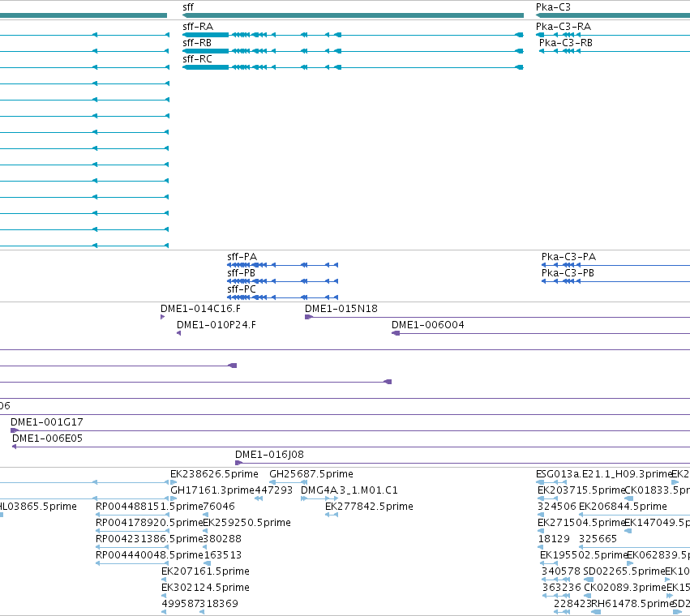Screen dimensions: 690x616
Task: Select the thick 3' UTR exon of sff-RB
Action: click(205, 51)
